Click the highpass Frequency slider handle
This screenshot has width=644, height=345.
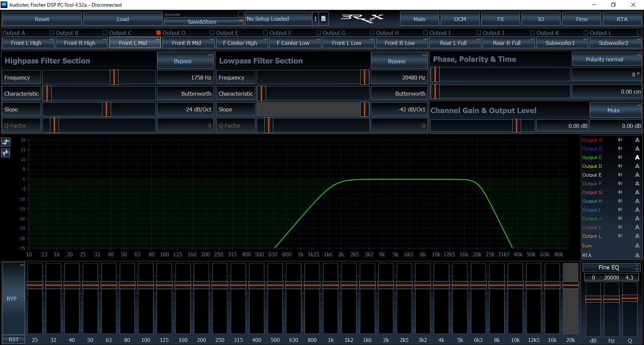(114, 78)
